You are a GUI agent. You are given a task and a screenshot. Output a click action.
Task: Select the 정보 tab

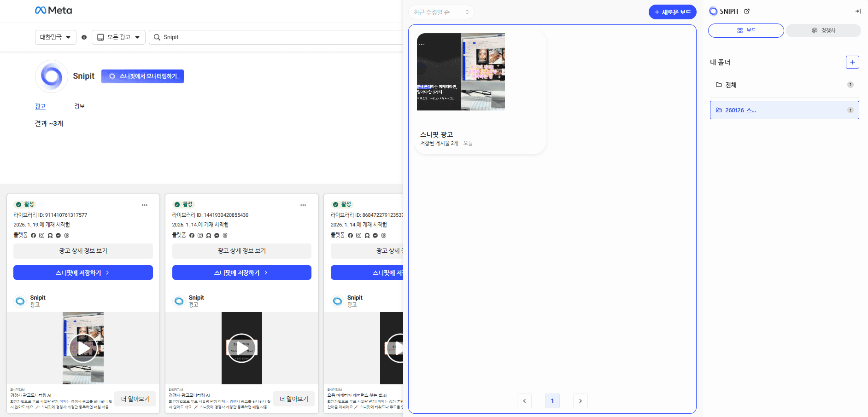[79, 106]
